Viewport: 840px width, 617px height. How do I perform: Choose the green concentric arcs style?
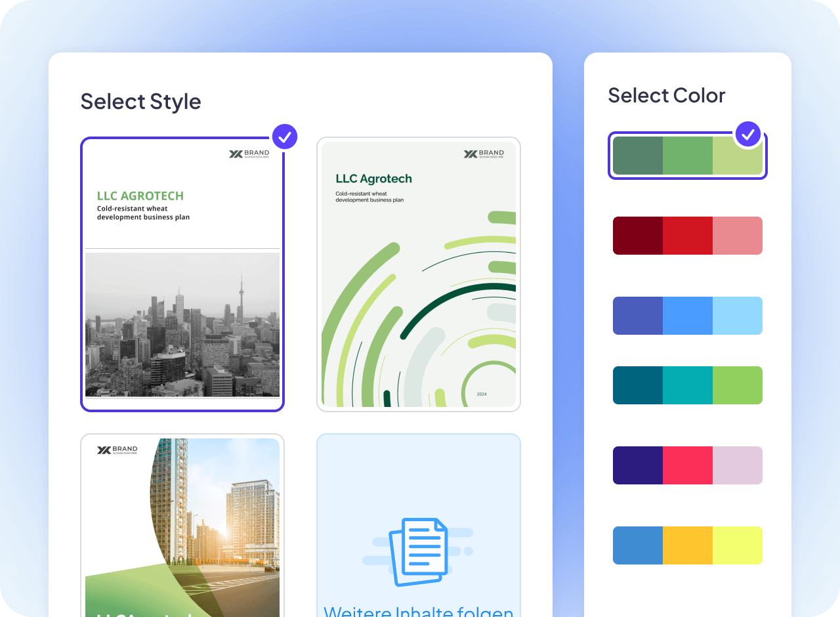click(x=419, y=274)
